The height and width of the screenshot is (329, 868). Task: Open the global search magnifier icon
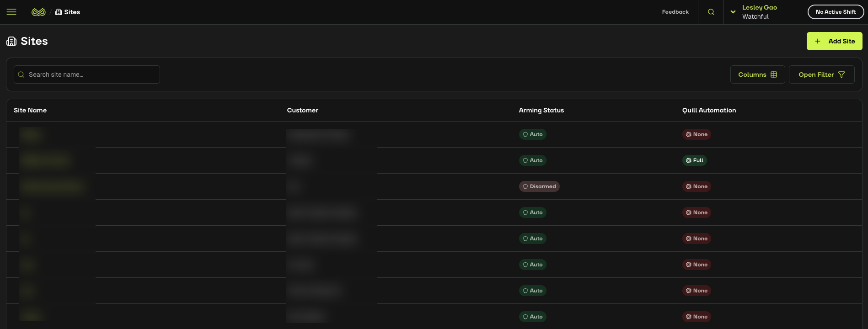point(711,12)
